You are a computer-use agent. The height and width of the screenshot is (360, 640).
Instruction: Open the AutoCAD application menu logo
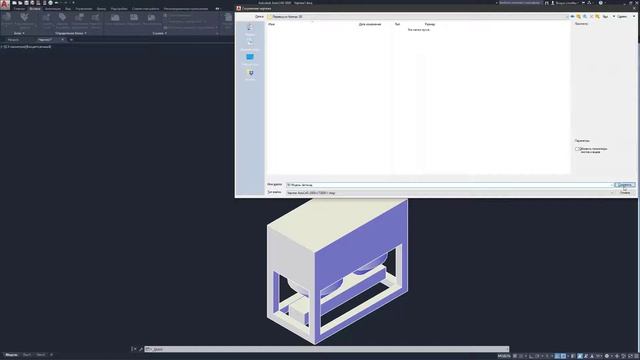tap(5, 4)
